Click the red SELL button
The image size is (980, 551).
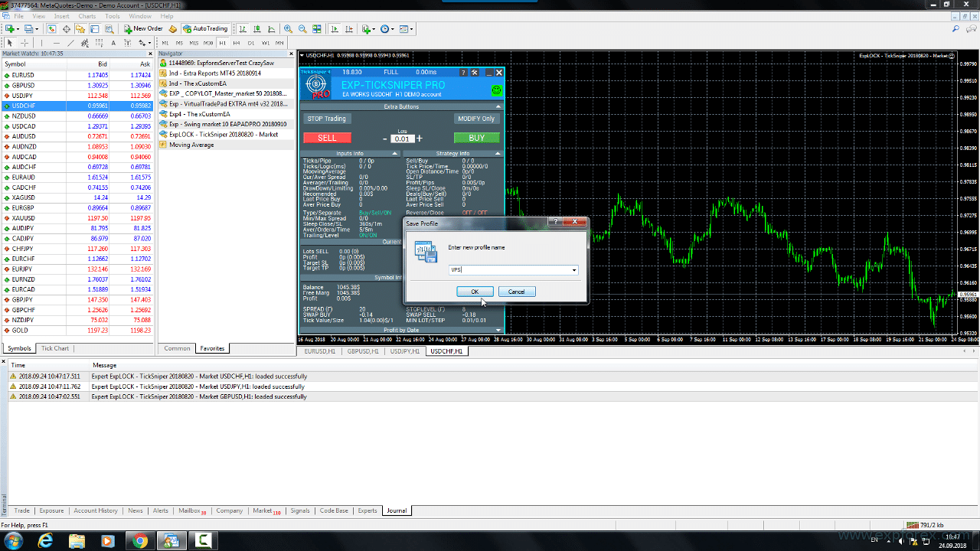[x=327, y=138]
